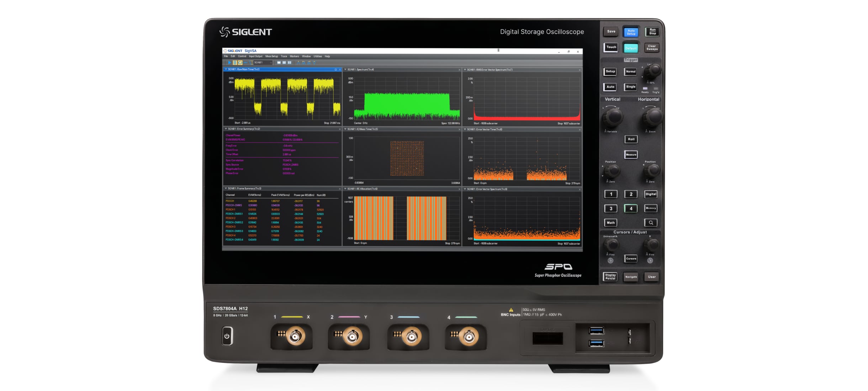
Task: Enable channel 2 button
Action: click(631, 194)
